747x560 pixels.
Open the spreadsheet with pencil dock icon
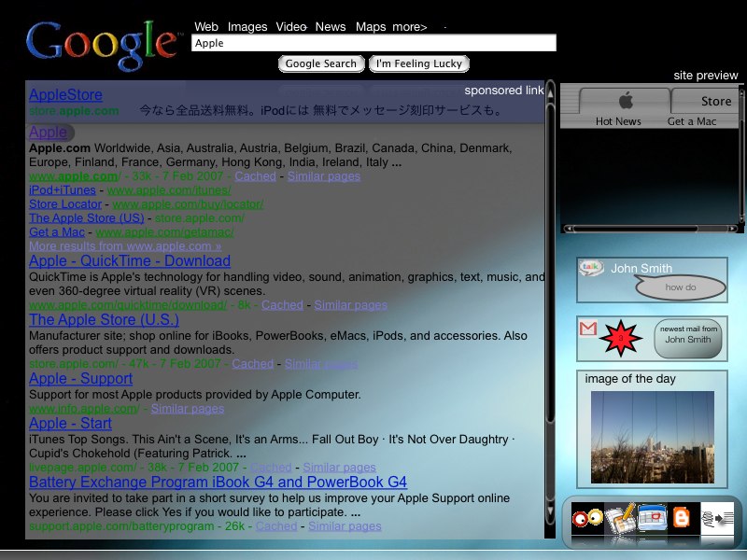(x=620, y=518)
